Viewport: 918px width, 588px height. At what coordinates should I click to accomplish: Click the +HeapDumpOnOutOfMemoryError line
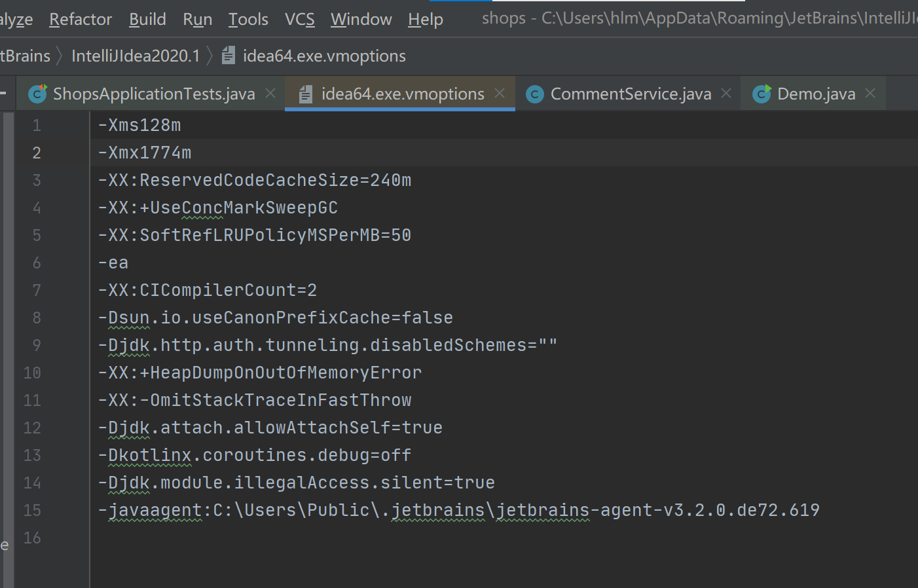coord(260,373)
